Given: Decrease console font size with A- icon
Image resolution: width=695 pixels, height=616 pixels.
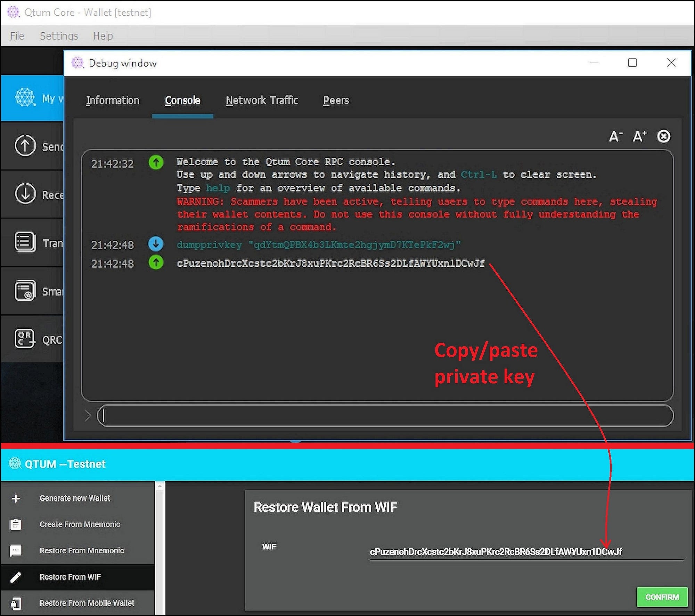Looking at the screenshot, I should tap(616, 136).
